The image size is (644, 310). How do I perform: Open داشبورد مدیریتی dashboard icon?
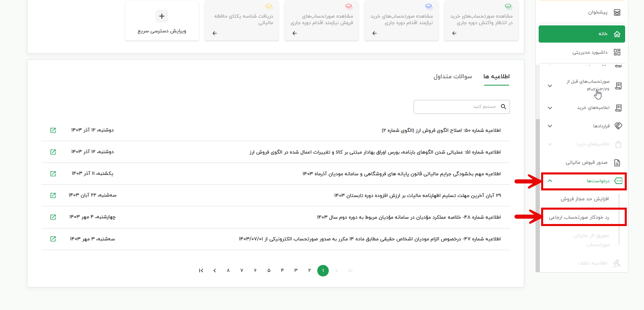click(x=617, y=52)
